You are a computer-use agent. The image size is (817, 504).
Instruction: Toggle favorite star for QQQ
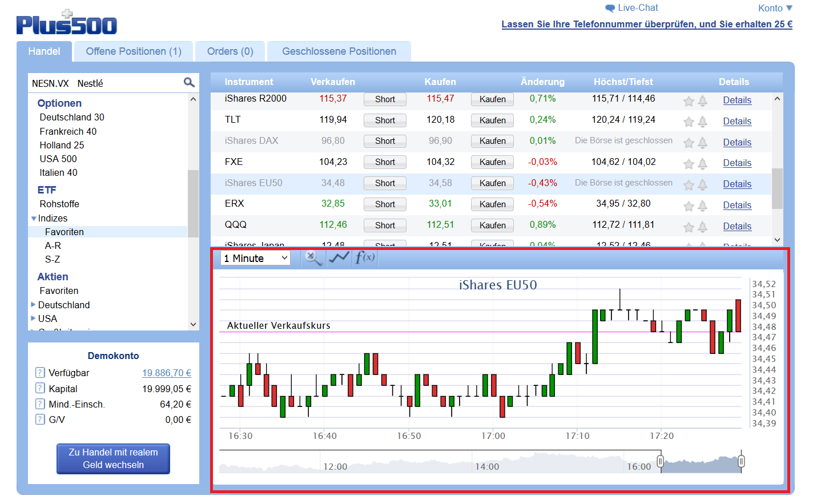click(689, 227)
